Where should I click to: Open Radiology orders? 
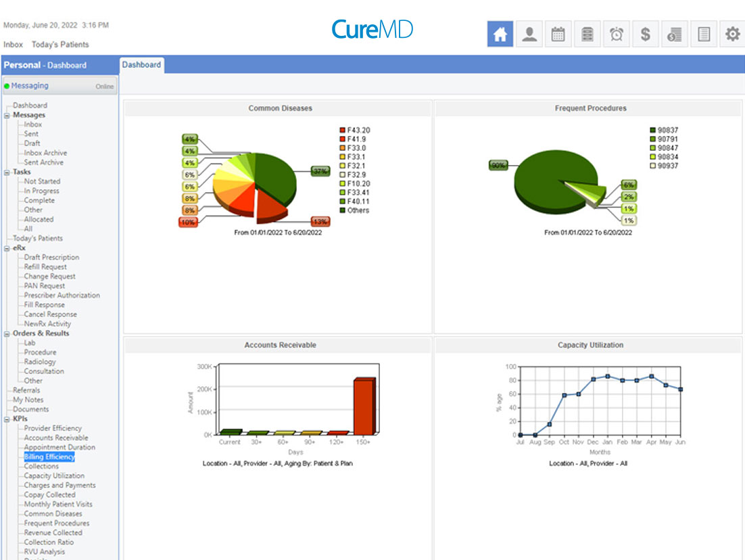[40, 362]
